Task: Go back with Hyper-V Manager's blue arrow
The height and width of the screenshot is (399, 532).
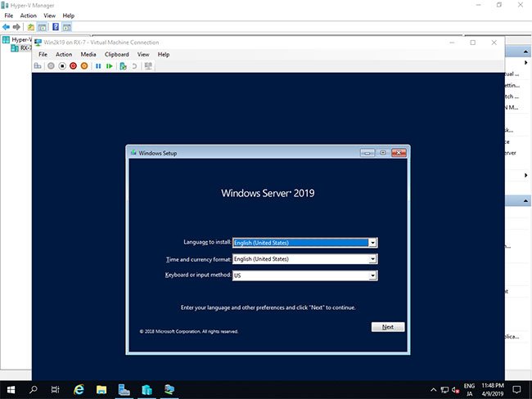Action: (x=6, y=27)
